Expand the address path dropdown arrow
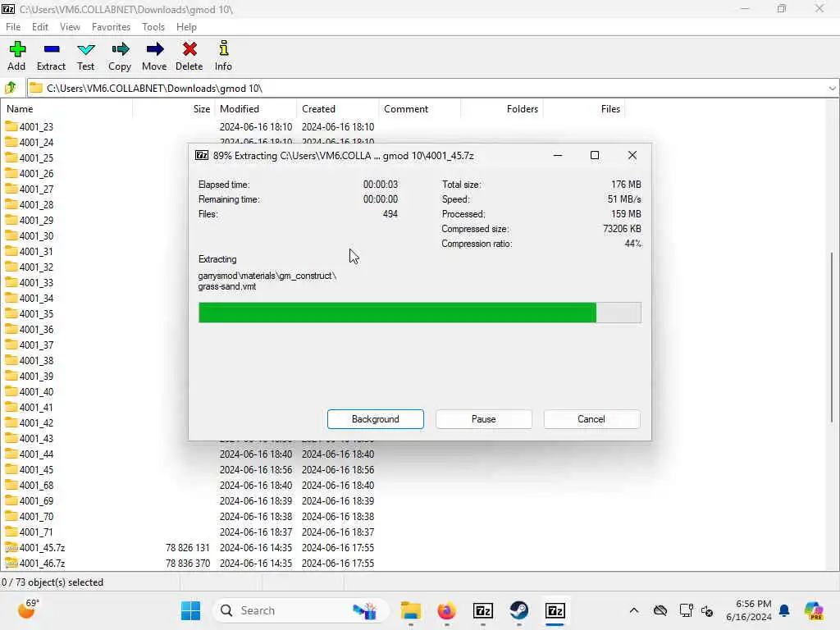The width and height of the screenshot is (840, 630). tap(832, 88)
